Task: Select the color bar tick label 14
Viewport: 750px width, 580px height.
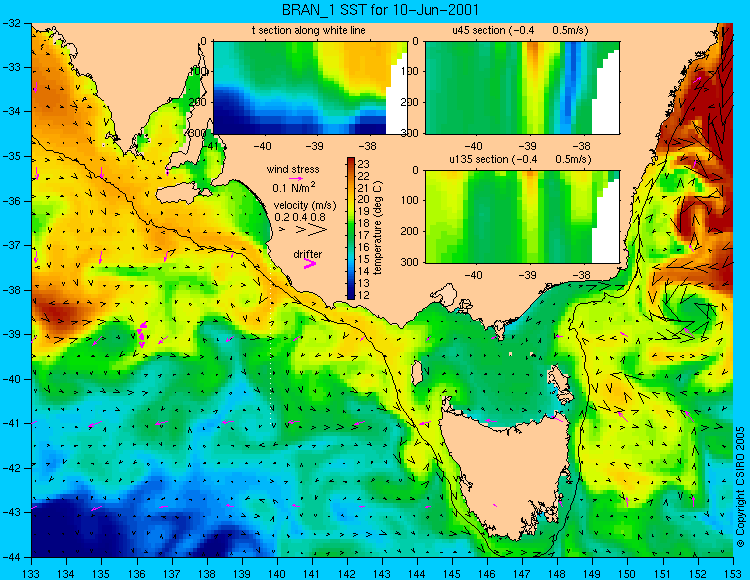Action: pyautogui.click(x=364, y=271)
